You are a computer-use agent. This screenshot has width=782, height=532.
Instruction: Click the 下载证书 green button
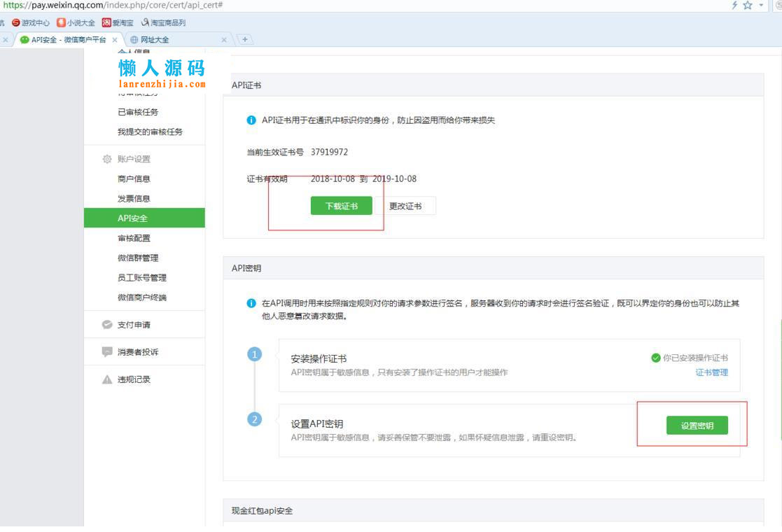click(x=341, y=205)
